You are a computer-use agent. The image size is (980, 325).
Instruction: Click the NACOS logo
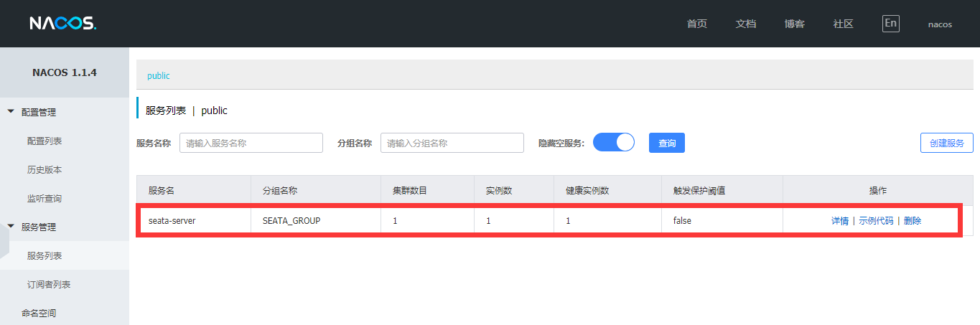coord(62,24)
